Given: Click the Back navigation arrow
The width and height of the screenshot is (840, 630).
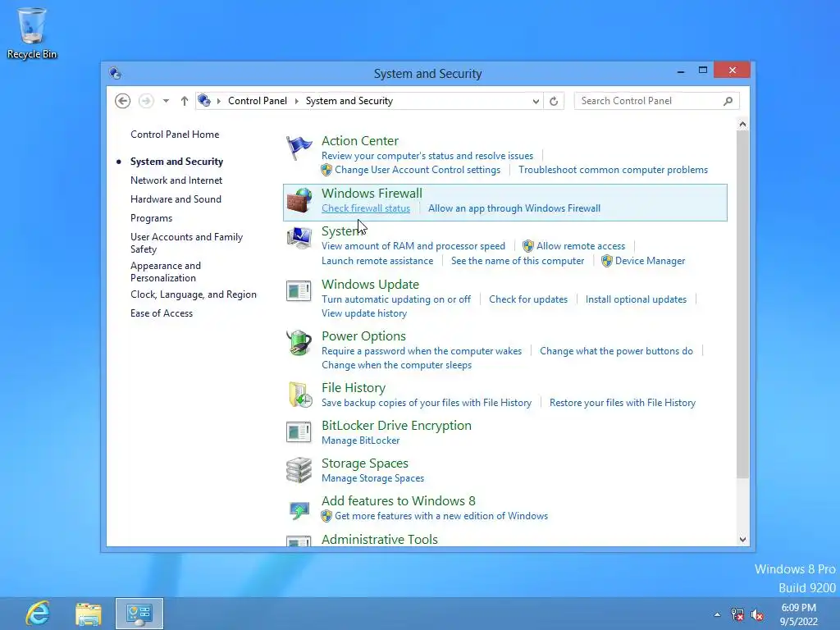Looking at the screenshot, I should pos(123,101).
